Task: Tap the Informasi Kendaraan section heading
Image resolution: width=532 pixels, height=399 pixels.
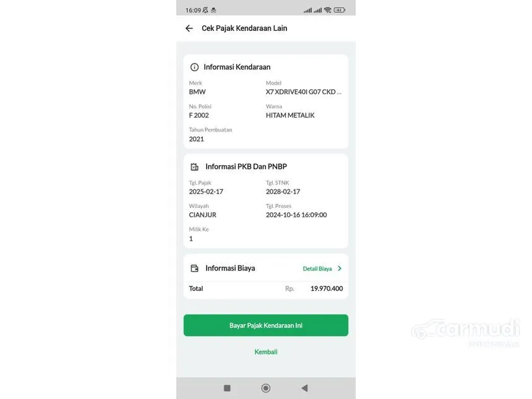Action: (237, 67)
